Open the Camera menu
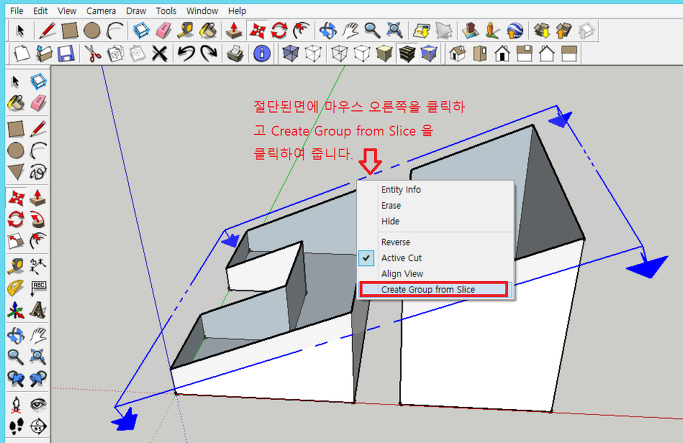This screenshot has height=443, width=683. pos(101,11)
